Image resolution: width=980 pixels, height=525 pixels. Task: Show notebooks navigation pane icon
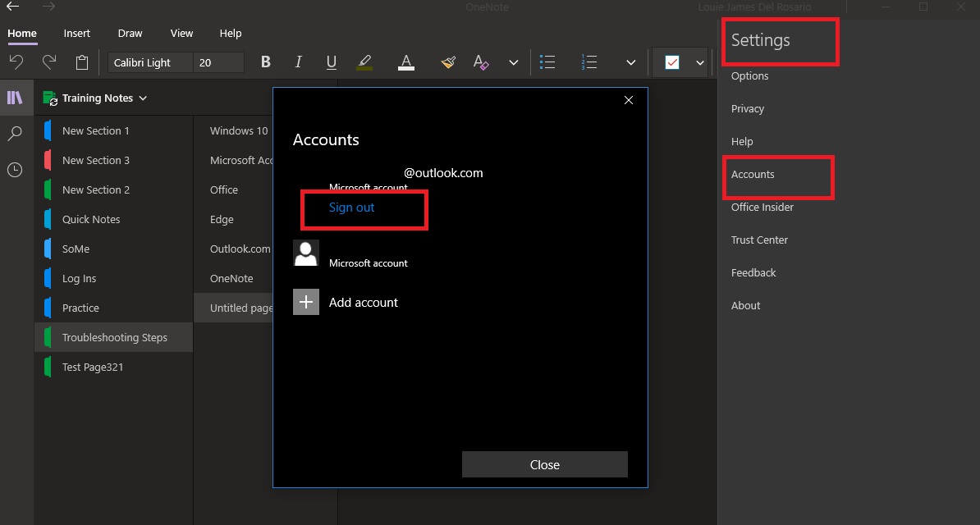[15, 98]
